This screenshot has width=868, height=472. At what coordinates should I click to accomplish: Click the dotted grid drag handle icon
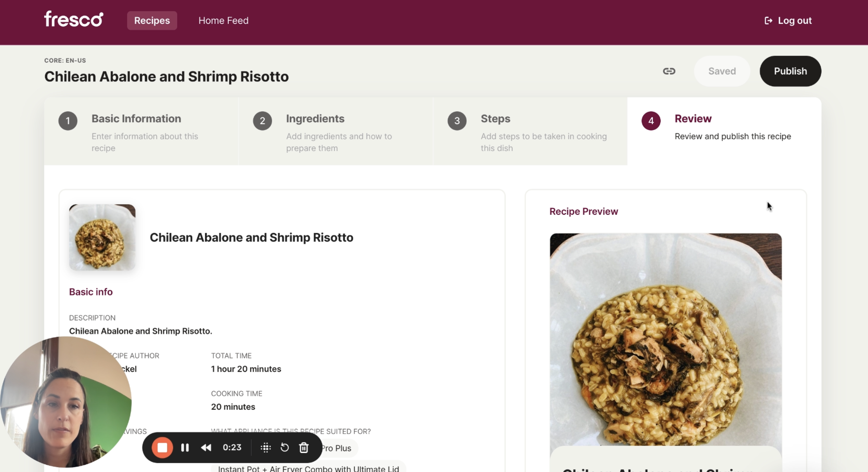click(266, 447)
